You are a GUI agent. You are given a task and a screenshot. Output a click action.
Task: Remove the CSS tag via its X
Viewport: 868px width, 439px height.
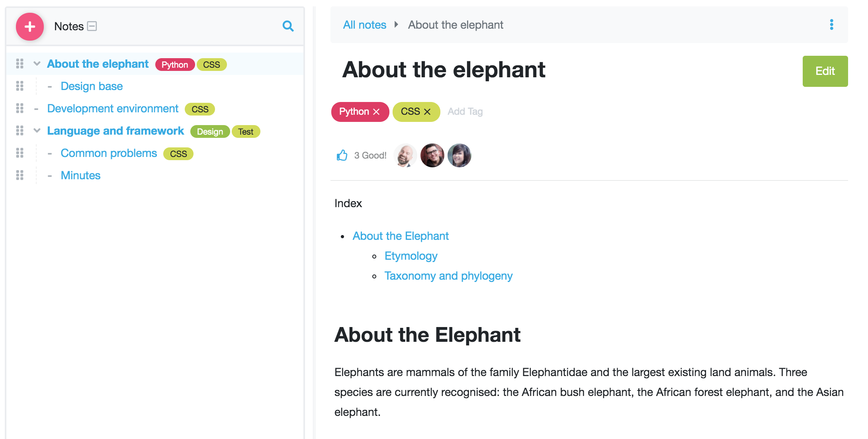coord(427,112)
